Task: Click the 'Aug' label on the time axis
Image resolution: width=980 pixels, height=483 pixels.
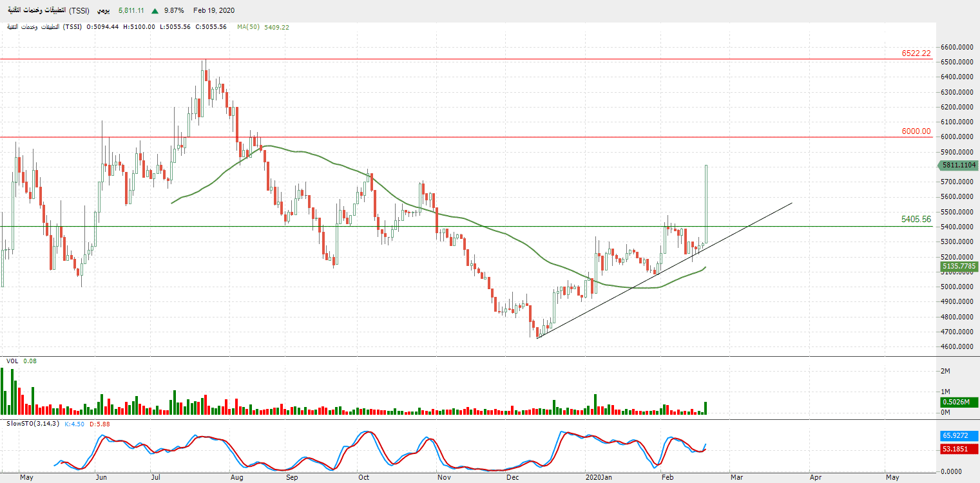Action: [236, 478]
